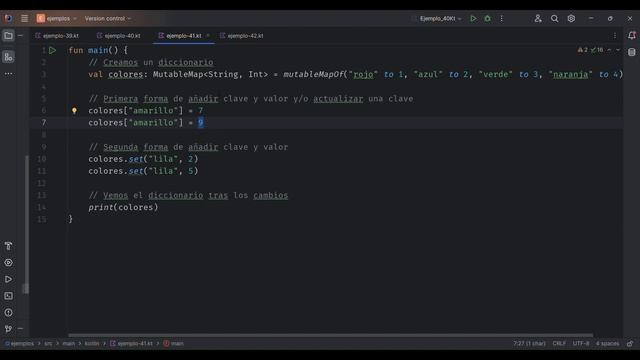This screenshot has width=640, height=360.
Task: Click the selected value 9 on line 7
Action: 200,122
